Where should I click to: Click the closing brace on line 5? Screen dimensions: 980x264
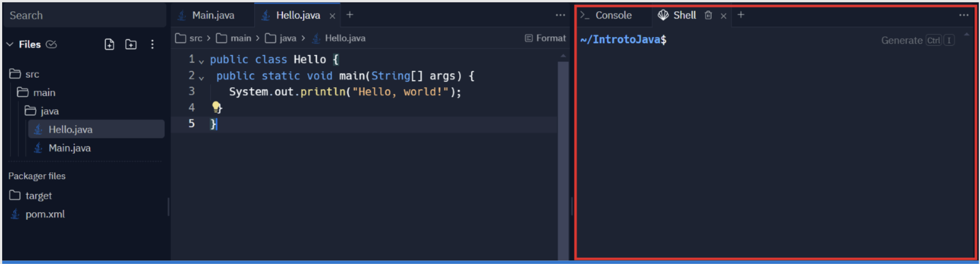point(213,124)
